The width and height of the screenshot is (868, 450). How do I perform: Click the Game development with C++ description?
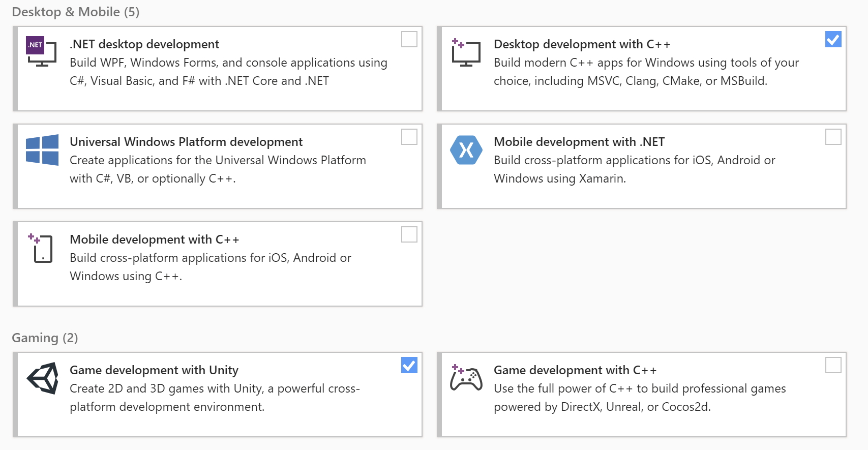(x=639, y=398)
